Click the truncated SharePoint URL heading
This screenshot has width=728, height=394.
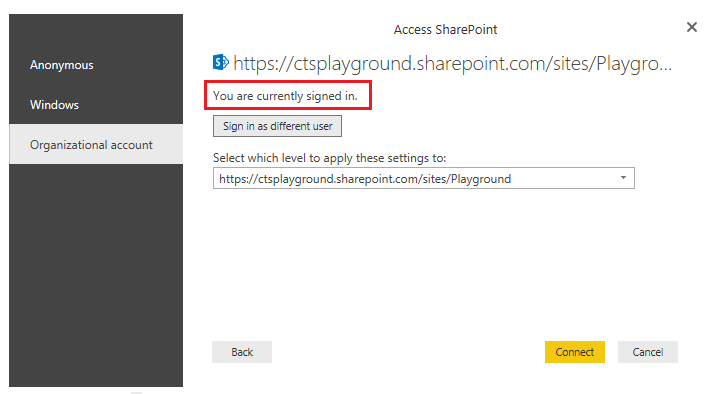453,64
